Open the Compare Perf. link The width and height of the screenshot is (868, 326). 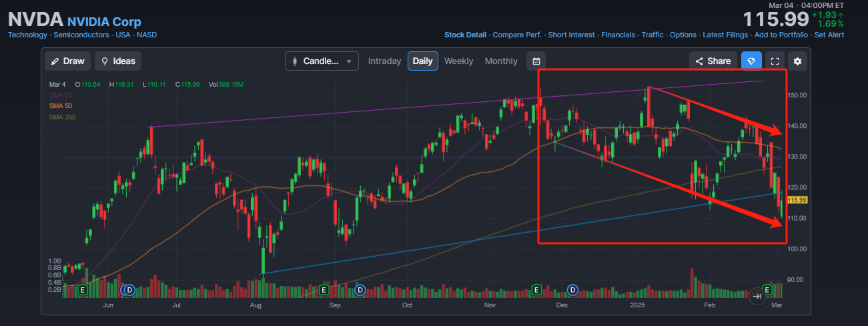click(517, 35)
